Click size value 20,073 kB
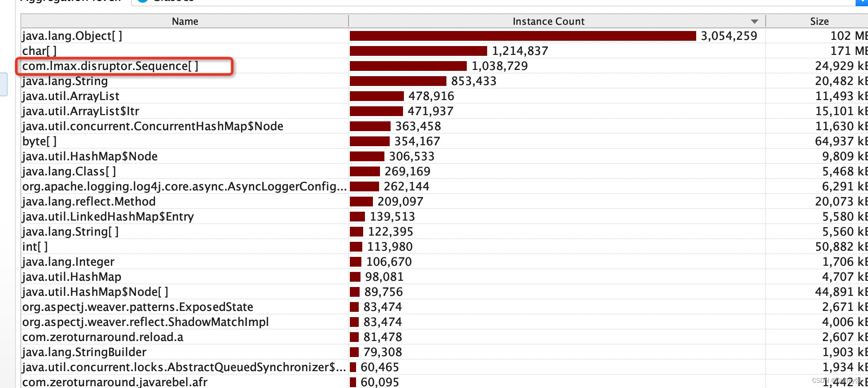 [841, 202]
